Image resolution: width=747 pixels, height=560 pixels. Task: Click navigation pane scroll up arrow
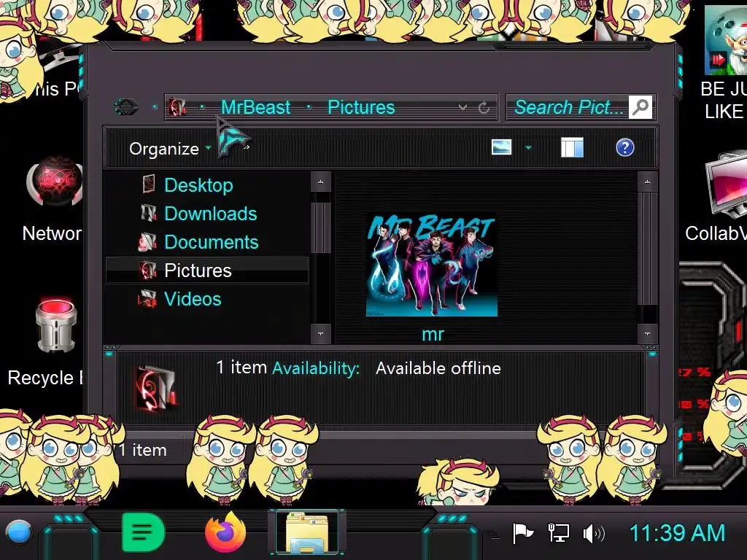(321, 182)
